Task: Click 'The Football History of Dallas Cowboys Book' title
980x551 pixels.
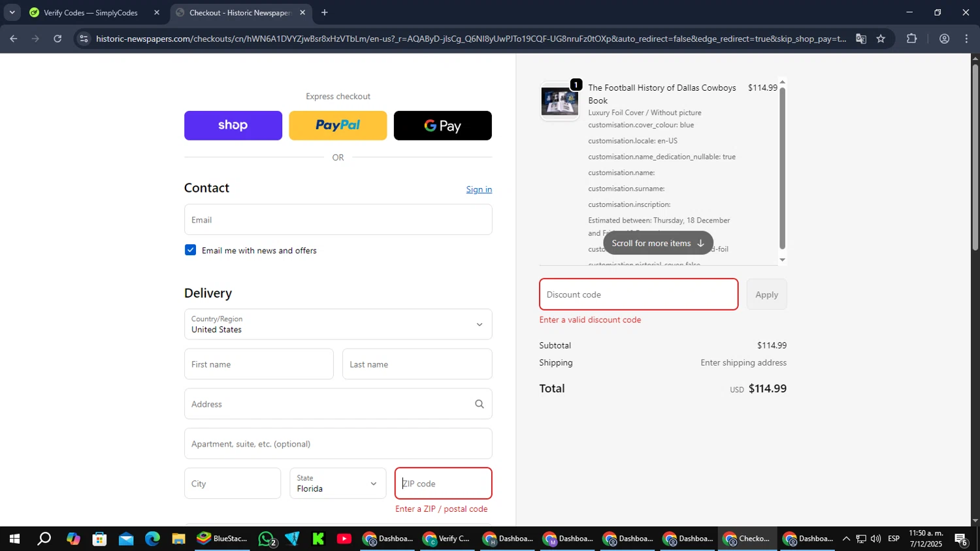Action: [x=662, y=94]
